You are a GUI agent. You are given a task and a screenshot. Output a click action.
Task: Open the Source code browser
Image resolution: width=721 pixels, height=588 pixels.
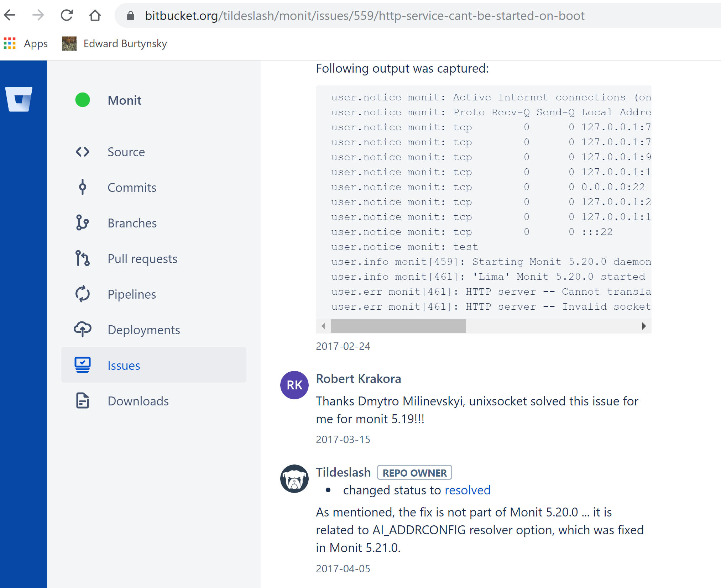point(126,152)
